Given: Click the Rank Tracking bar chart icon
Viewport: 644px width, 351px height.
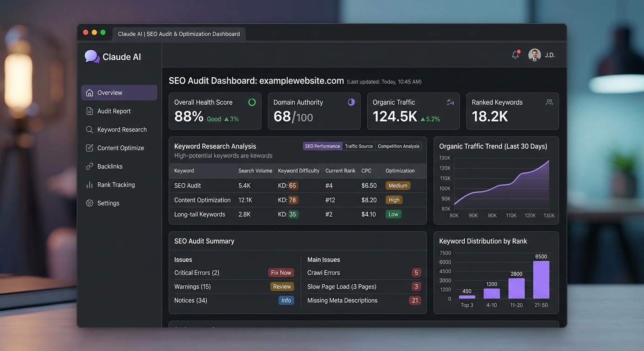Looking at the screenshot, I should click(90, 185).
